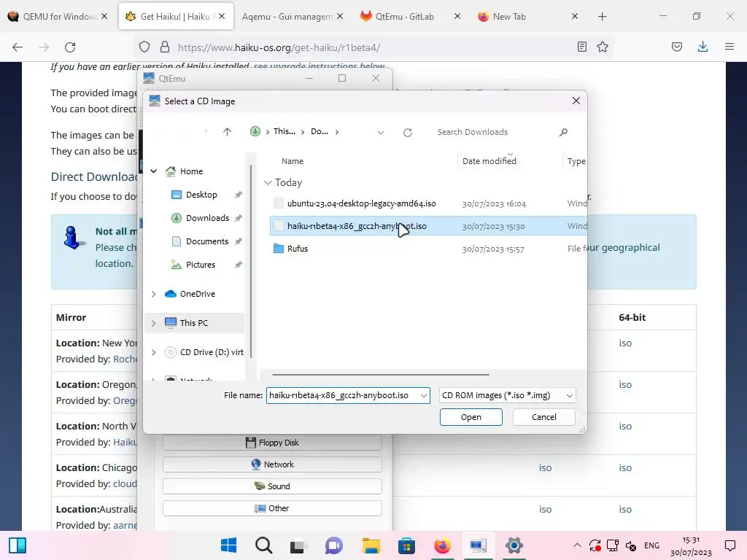Click New York row 64-bit iso link
747x560 pixels.
(625, 343)
